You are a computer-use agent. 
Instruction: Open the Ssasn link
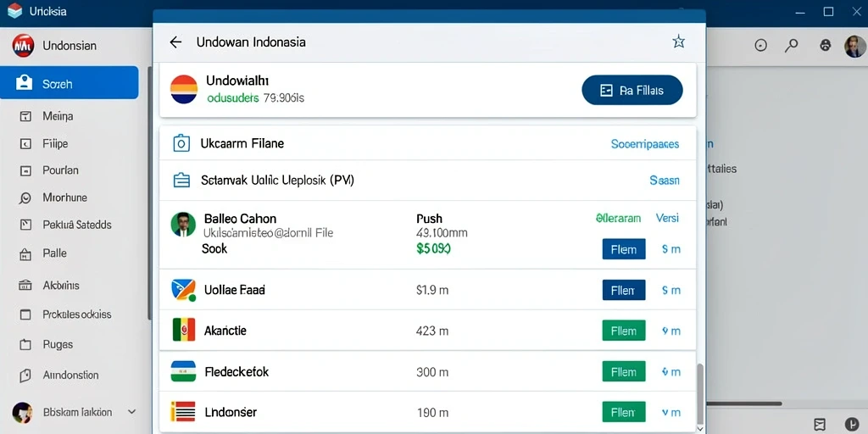(x=665, y=181)
